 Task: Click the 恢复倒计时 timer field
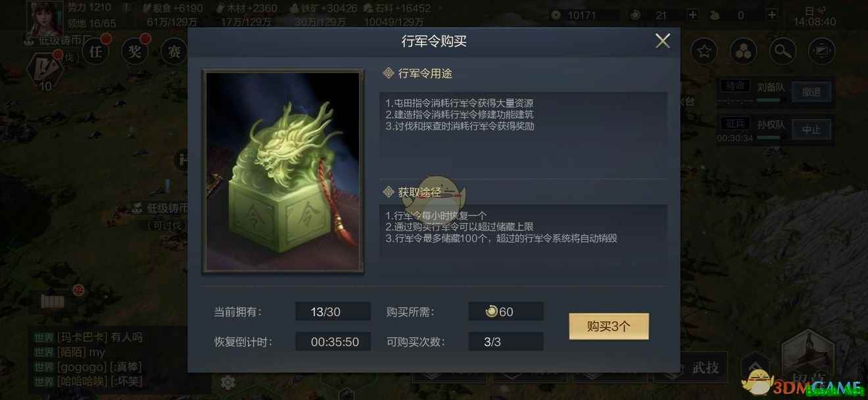point(335,342)
